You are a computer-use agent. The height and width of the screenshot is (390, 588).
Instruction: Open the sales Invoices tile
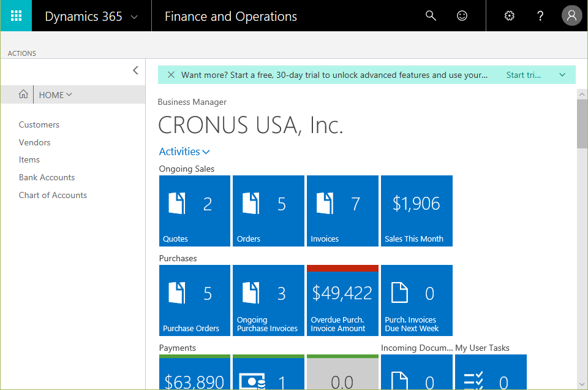pos(342,211)
